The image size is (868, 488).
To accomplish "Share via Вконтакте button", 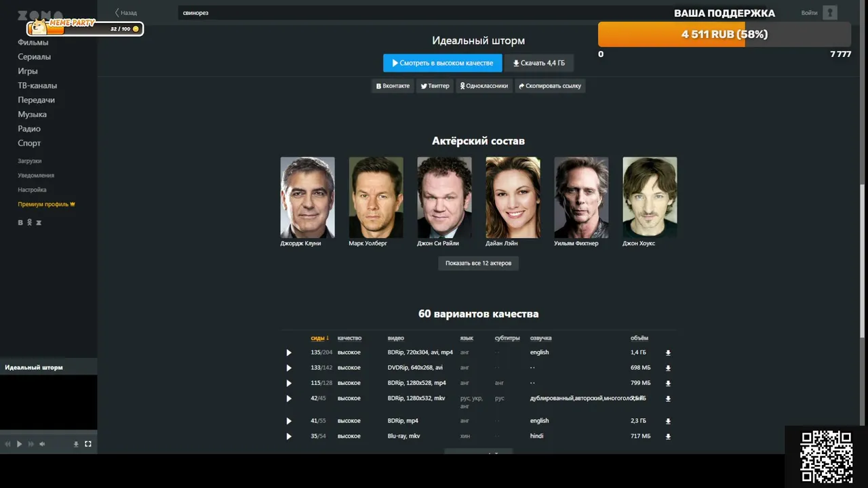I will [393, 86].
